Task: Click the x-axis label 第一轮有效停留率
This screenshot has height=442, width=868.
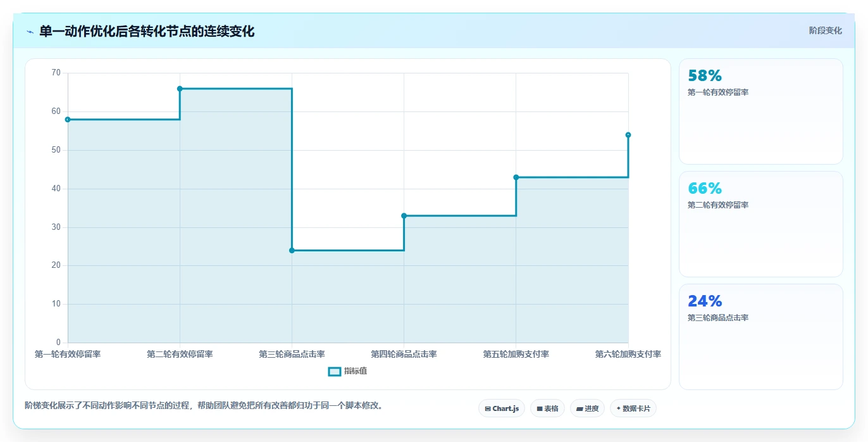Action: pos(68,354)
